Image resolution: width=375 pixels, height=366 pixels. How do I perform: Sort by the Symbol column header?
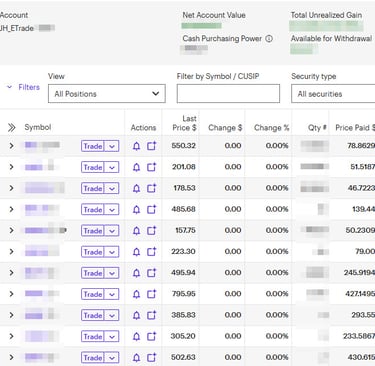point(38,127)
